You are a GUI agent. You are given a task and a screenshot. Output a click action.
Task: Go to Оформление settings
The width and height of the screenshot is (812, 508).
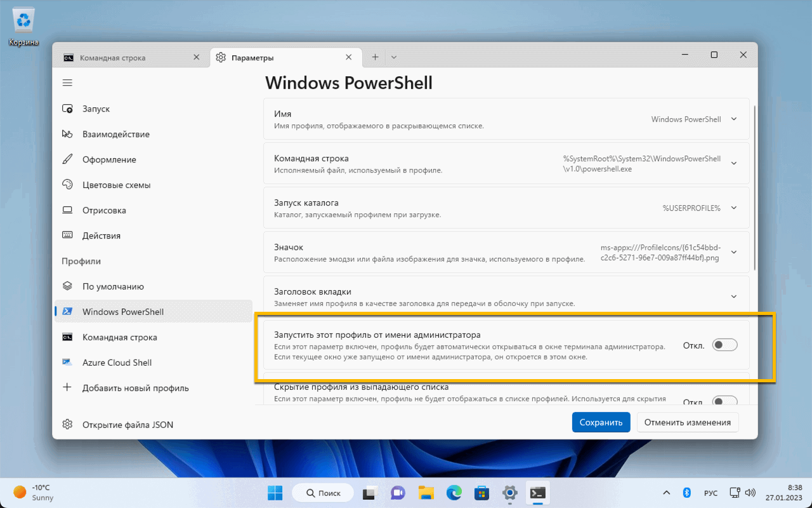[154, 160]
